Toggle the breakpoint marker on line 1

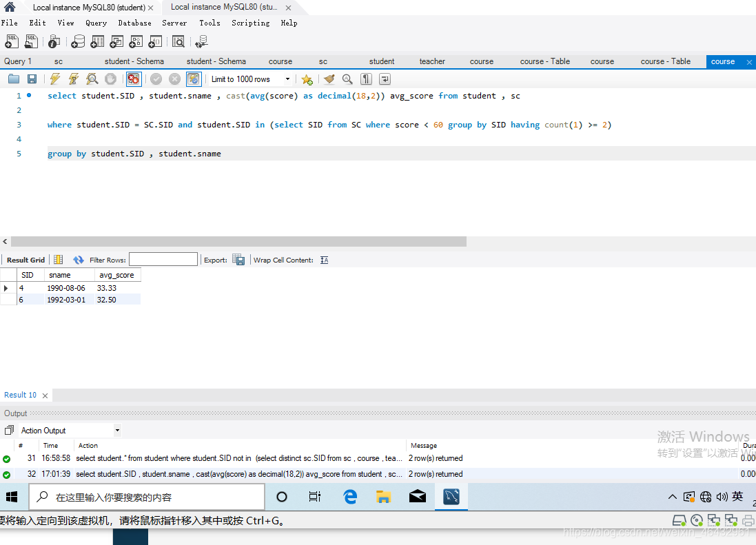point(30,95)
